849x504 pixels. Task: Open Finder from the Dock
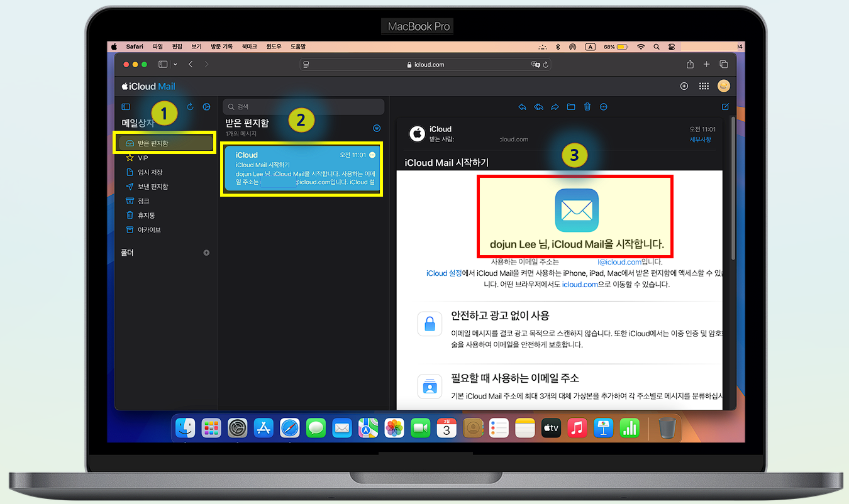tap(186, 428)
